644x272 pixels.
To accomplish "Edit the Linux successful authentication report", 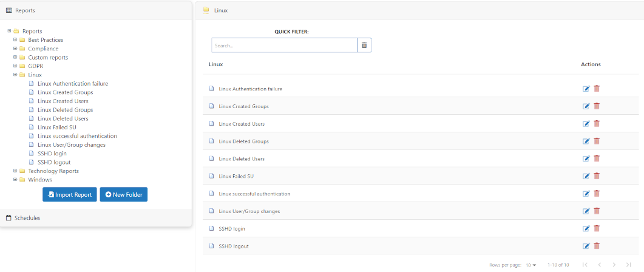I will (x=586, y=194).
